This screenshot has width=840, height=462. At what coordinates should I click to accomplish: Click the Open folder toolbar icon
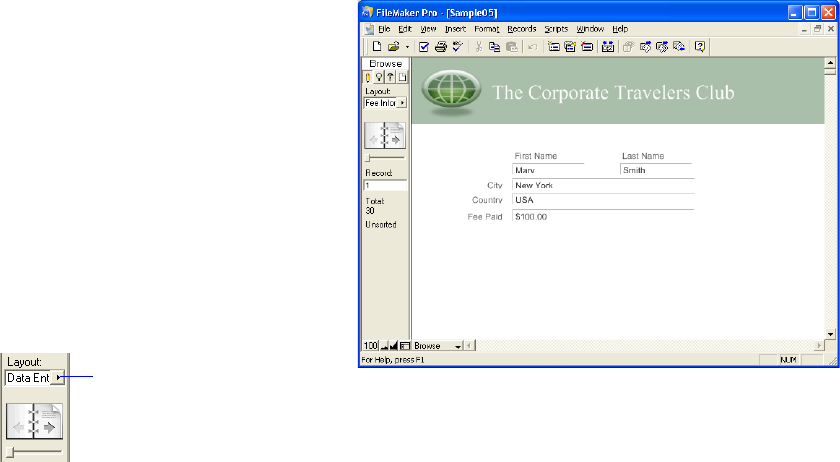coord(394,47)
